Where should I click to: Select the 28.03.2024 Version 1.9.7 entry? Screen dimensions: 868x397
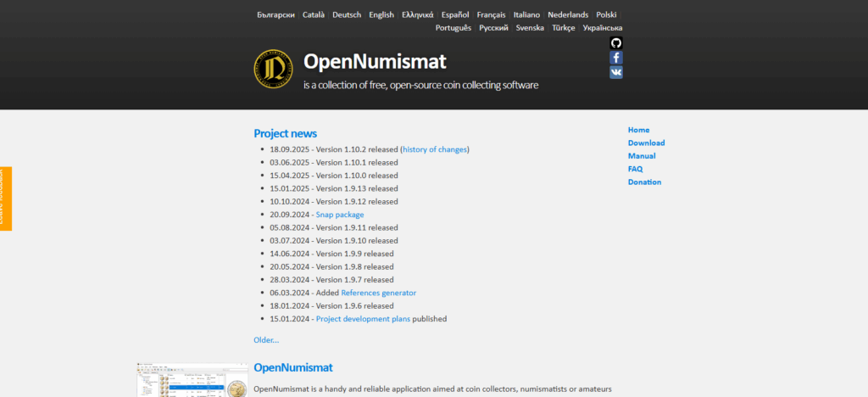pos(331,280)
